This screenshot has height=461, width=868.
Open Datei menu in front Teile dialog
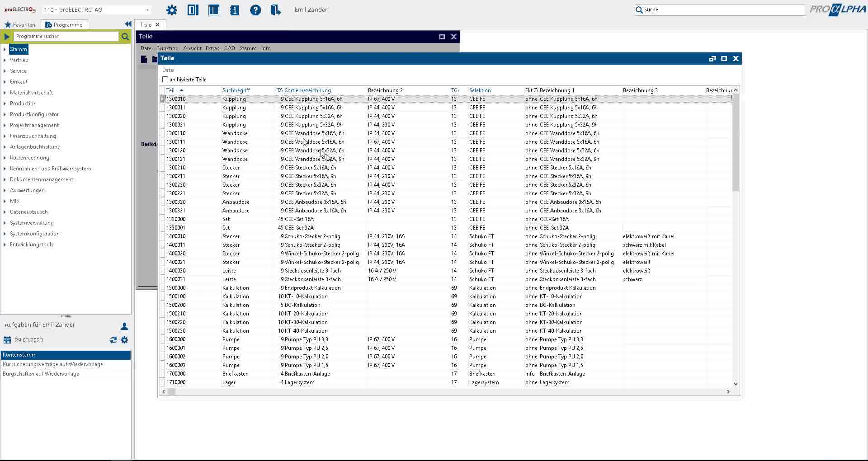pyautogui.click(x=168, y=70)
